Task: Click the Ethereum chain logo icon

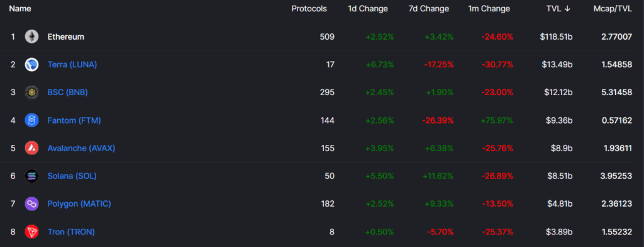Action: tap(31, 37)
